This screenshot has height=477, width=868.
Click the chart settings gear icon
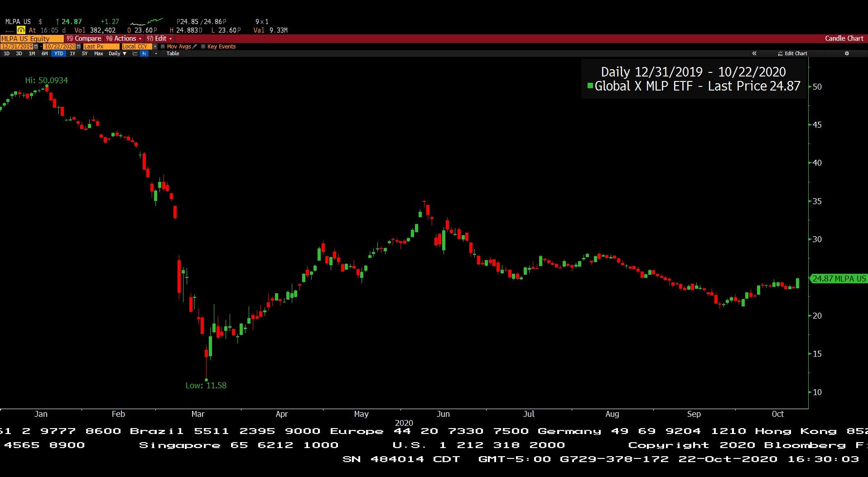click(x=847, y=53)
